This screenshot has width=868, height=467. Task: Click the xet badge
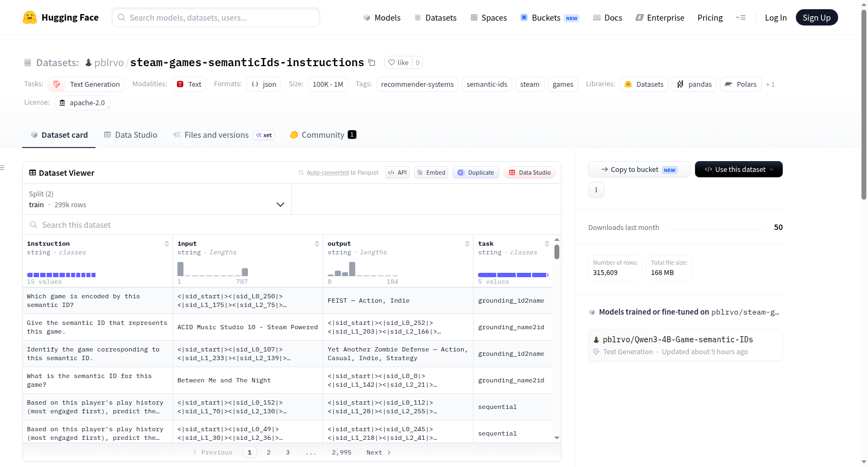264,135
